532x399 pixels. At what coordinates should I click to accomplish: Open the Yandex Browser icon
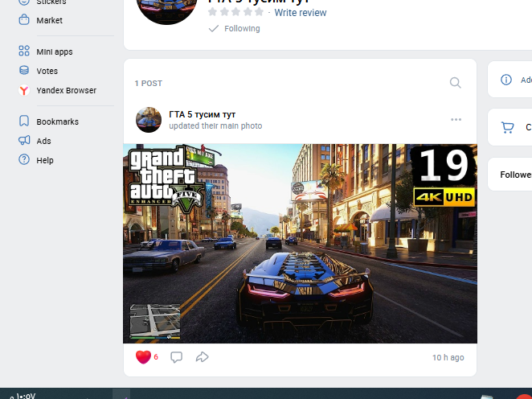tap(24, 90)
